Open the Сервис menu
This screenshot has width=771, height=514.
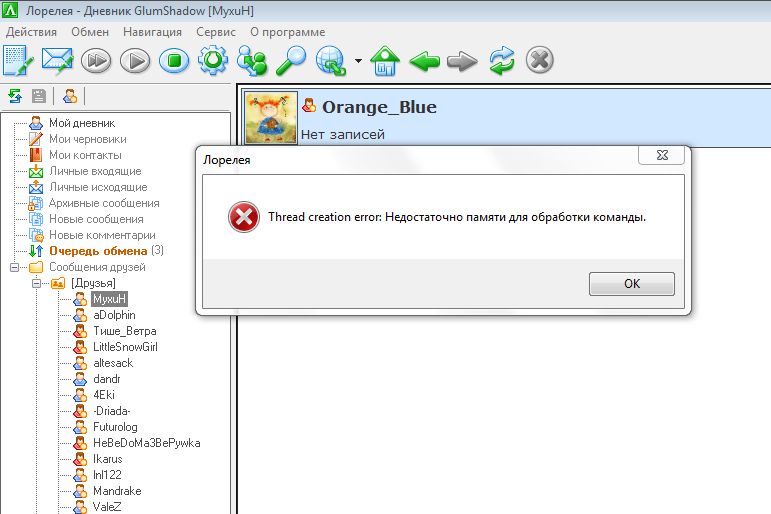click(x=216, y=31)
